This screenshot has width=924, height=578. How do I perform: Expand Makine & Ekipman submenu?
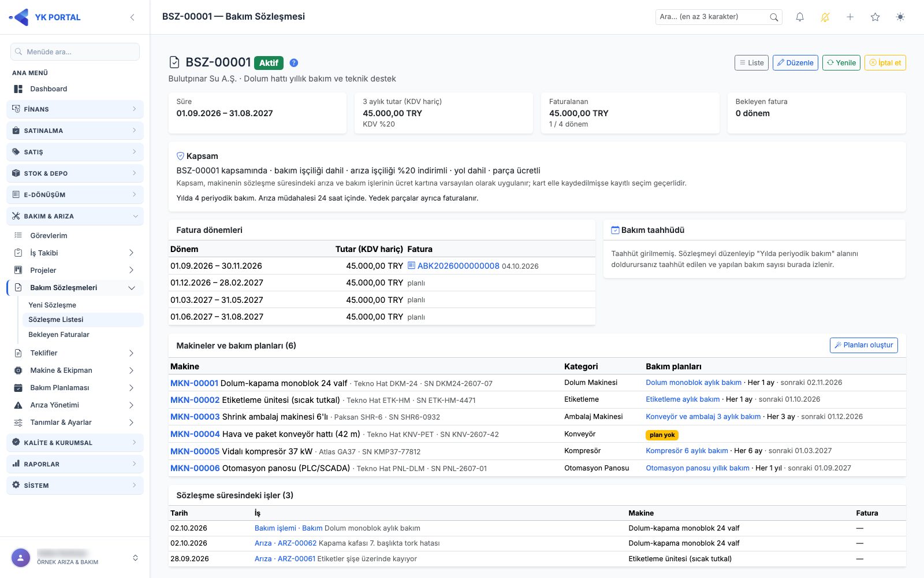coord(75,370)
